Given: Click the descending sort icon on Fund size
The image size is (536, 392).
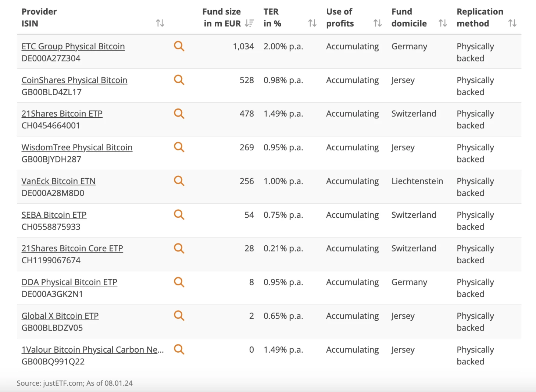Looking at the screenshot, I should [250, 23].
